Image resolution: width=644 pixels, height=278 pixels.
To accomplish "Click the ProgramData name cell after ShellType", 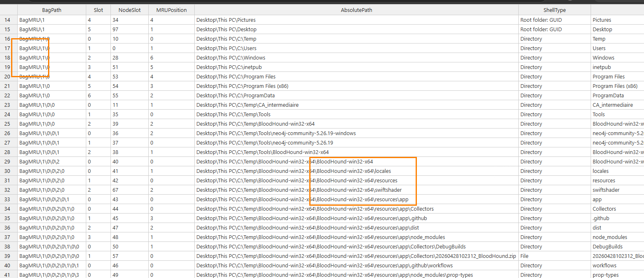I will [x=617, y=95].
